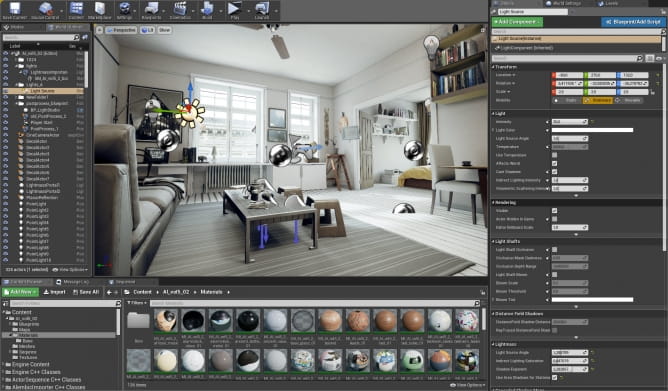
Task: Switch to the Sequencer tab
Action: pyautogui.click(x=122, y=282)
